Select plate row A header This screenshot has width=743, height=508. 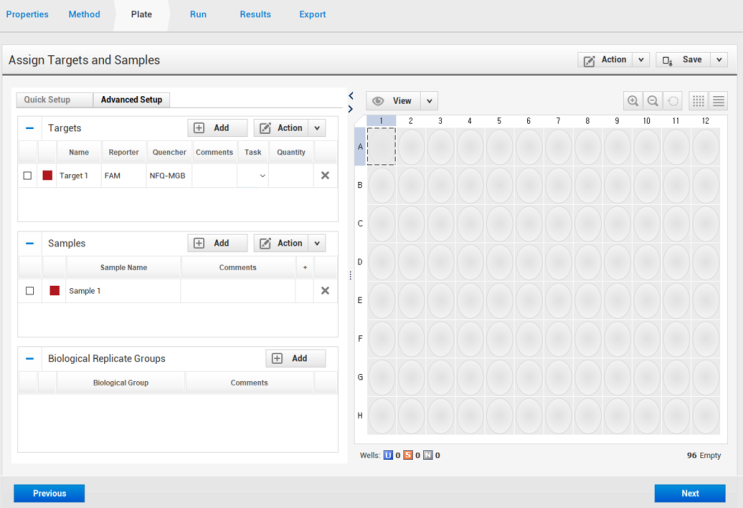click(x=360, y=146)
